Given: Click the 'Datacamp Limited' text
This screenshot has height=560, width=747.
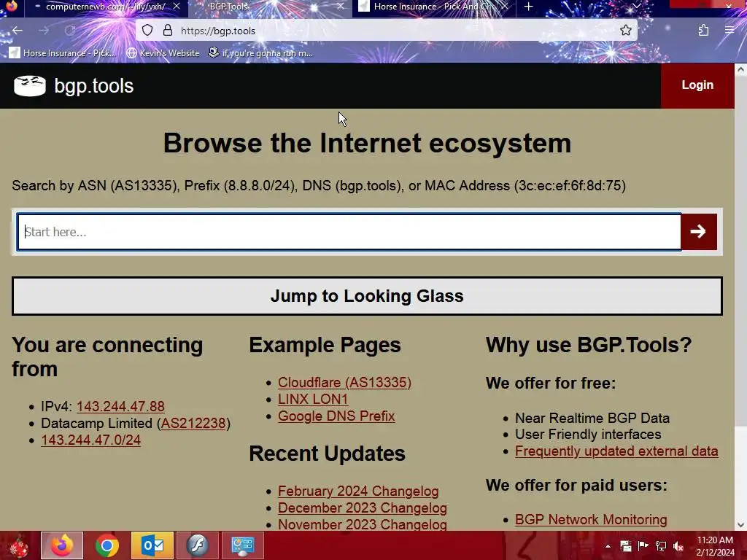Looking at the screenshot, I should click(97, 423).
